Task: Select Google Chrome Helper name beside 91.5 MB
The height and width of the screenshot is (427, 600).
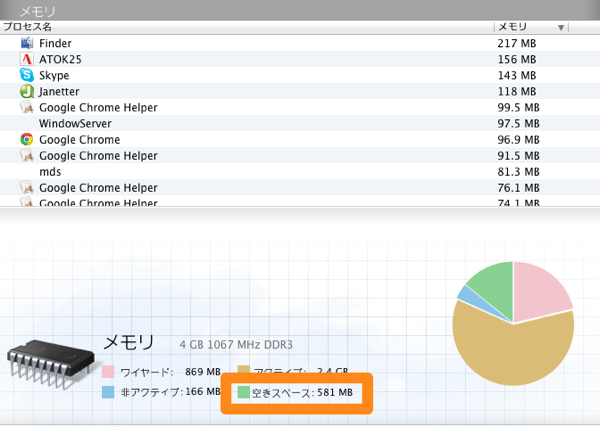Action: coord(98,156)
